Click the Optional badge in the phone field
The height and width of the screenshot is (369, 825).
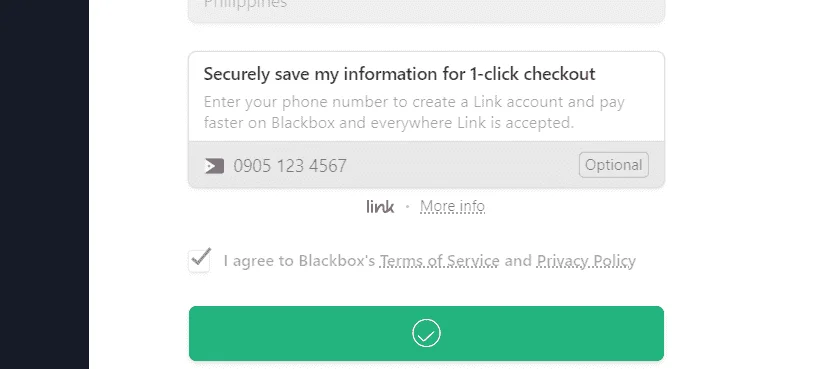pos(613,165)
